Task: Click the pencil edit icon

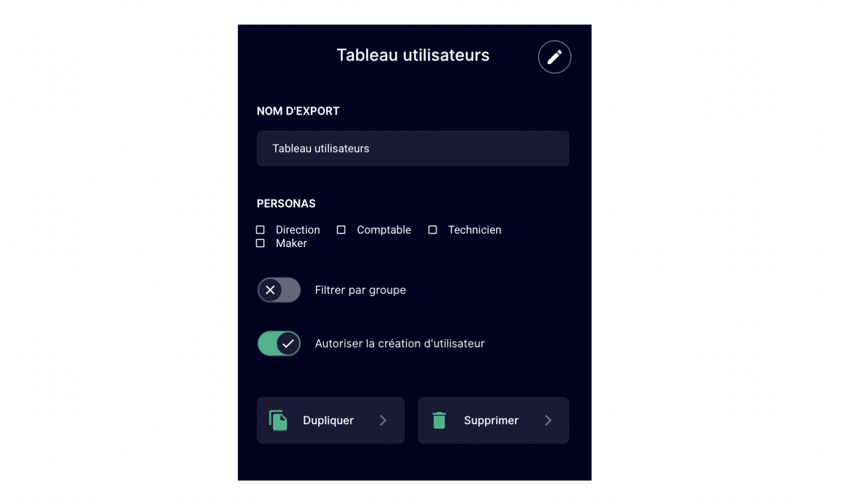Action: click(x=554, y=57)
